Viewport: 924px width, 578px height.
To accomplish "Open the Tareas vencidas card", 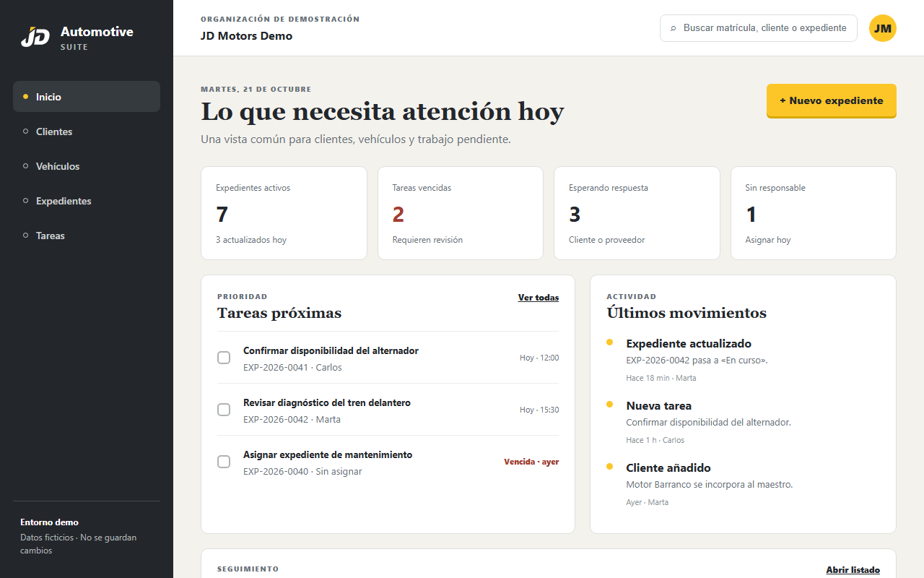I will click(x=461, y=213).
